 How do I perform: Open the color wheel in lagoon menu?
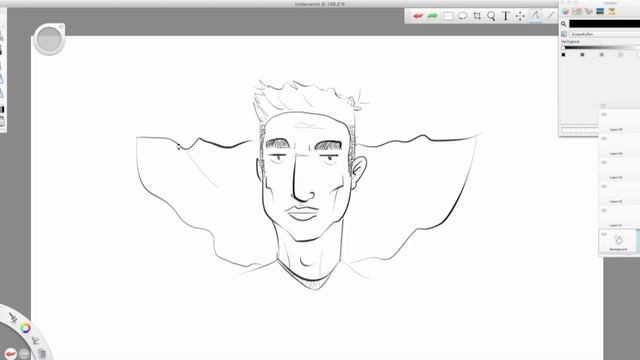[x=25, y=328]
